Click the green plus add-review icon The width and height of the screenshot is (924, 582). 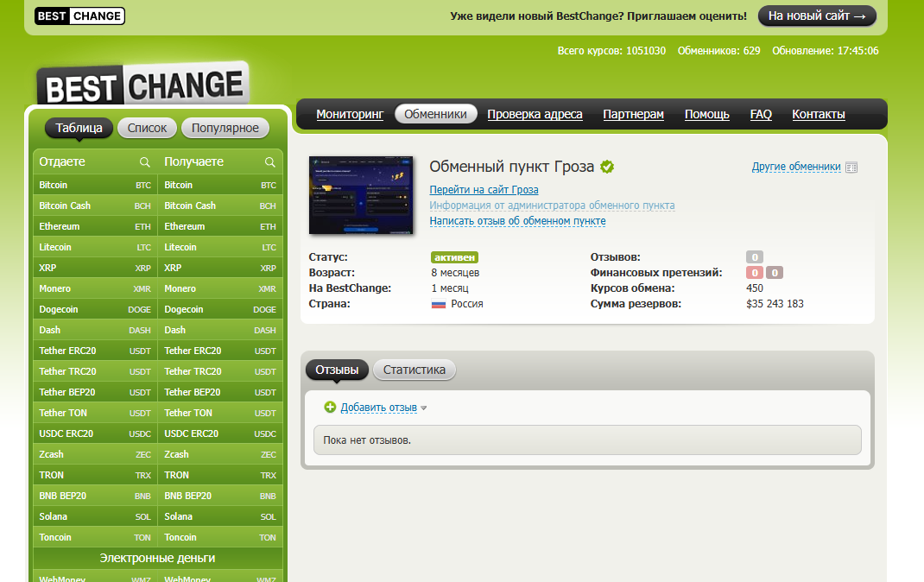pyautogui.click(x=330, y=408)
